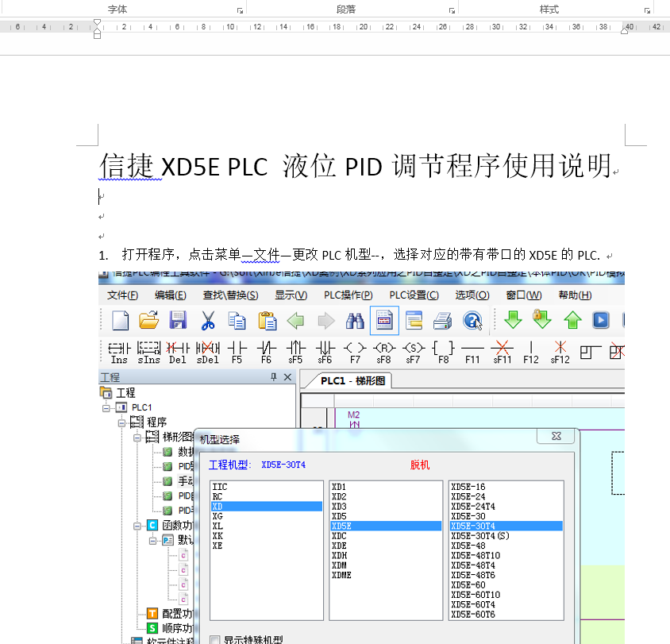Screen dimensions: 670x644
Task: Switch to the PLC1 - 梯形图 tab
Action: click(352, 380)
